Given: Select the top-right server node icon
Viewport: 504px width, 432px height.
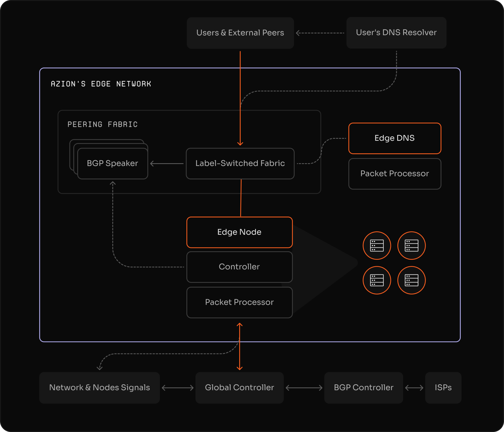Looking at the screenshot, I should pyautogui.click(x=411, y=246).
